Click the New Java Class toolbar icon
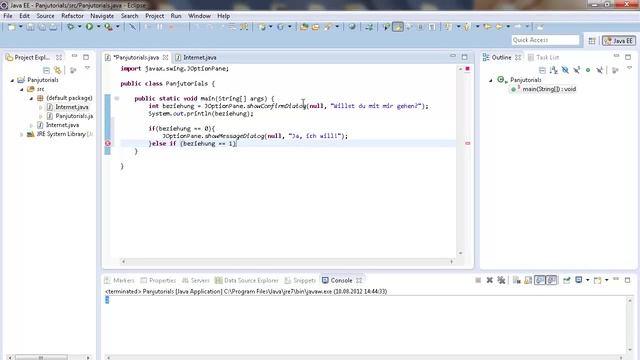Image resolution: width=640 pixels, height=360 pixels. [280, 27]
